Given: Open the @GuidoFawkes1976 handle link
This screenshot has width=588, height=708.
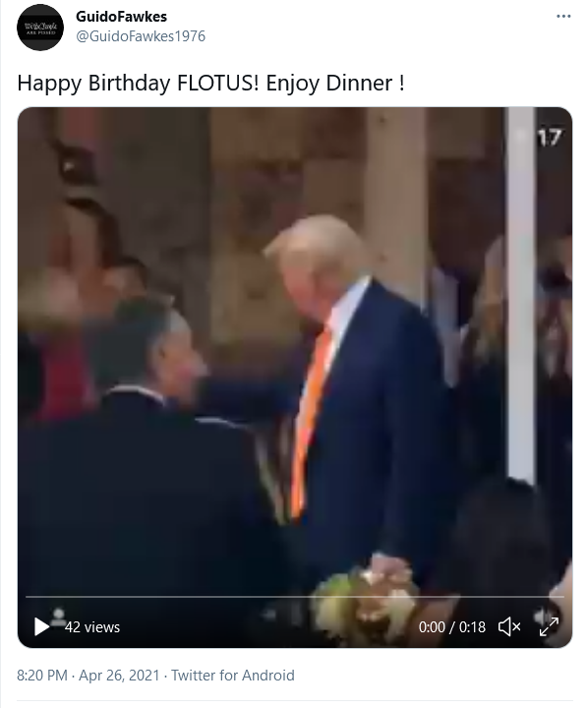Looking at the screenshot, I should (x=141, y=36).
